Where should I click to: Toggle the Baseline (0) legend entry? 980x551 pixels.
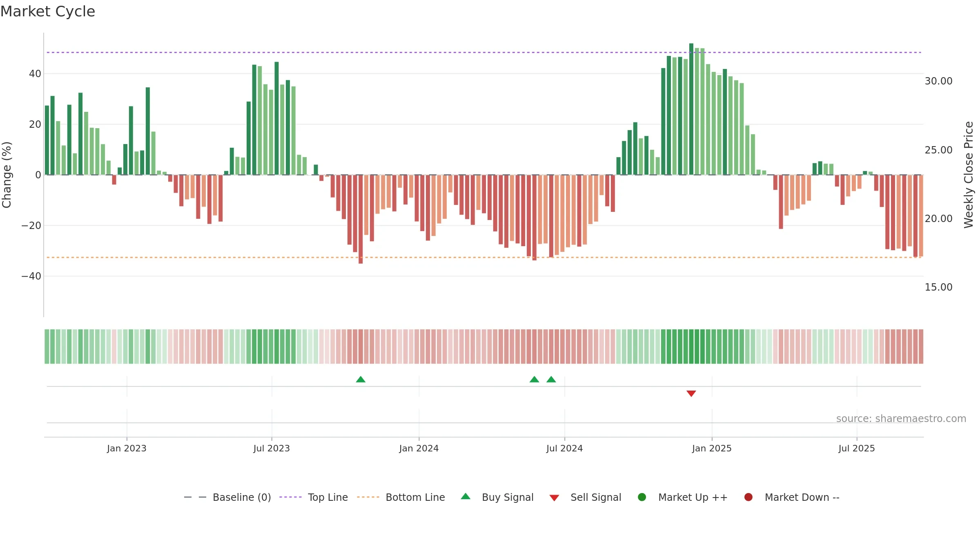pos(227,497)
